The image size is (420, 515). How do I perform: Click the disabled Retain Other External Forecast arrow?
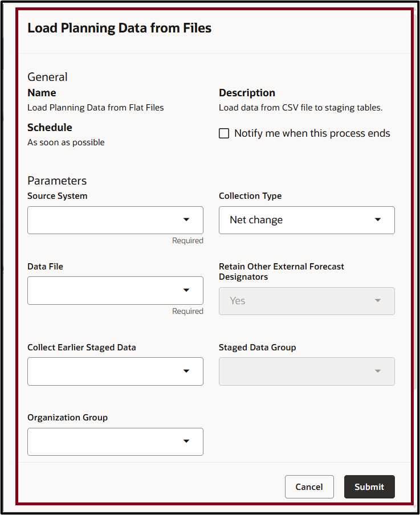tap(378, 301)
